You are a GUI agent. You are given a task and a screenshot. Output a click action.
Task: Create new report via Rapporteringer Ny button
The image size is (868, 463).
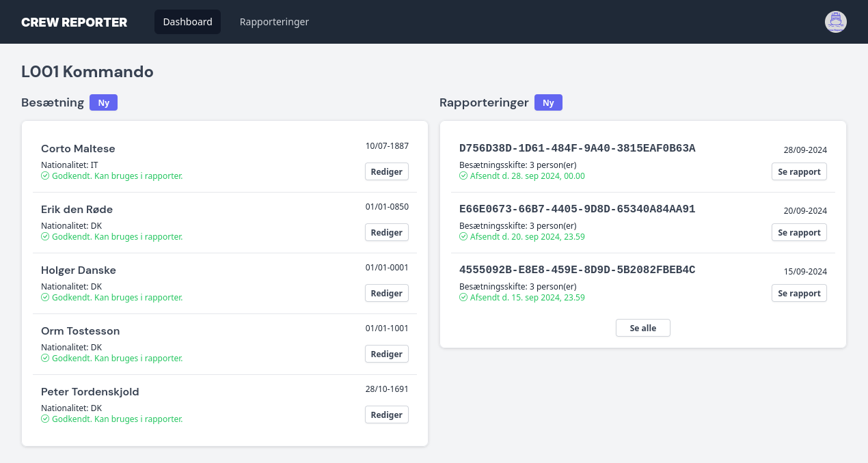coord(548,102)
